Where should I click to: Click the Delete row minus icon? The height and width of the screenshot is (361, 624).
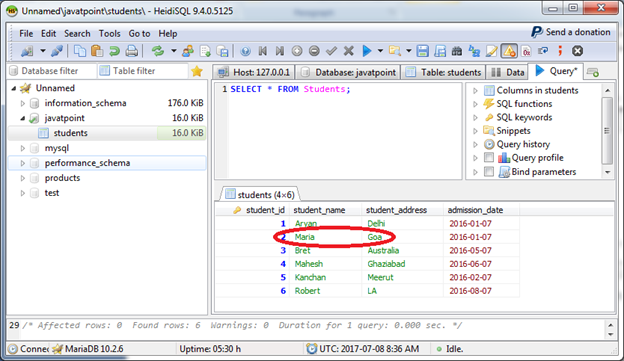coord(314,51)
